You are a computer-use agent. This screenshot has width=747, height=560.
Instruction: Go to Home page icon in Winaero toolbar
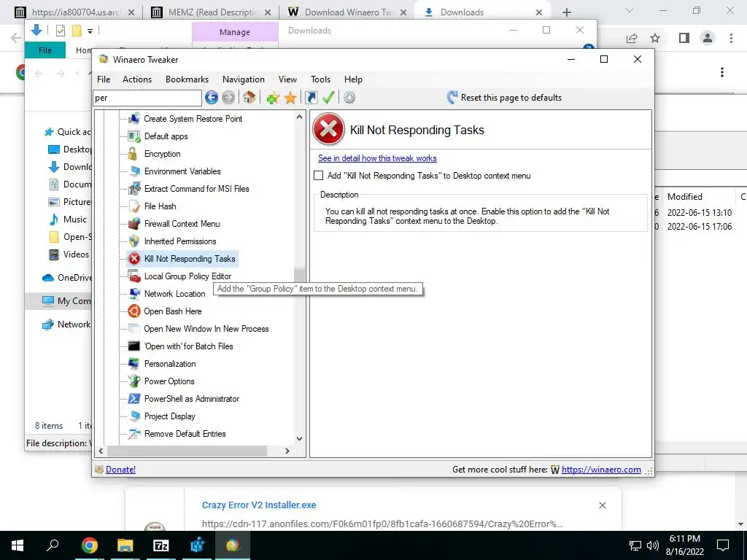tap(249, 98)
